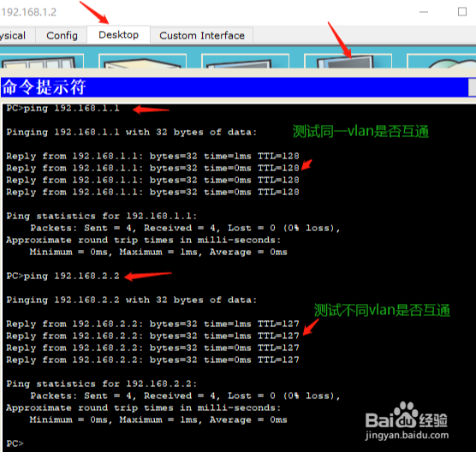The height and width of the screenshot is (452, 476).
Task: Maximize the 192.168.1.2 window
Action: point(462,12)
